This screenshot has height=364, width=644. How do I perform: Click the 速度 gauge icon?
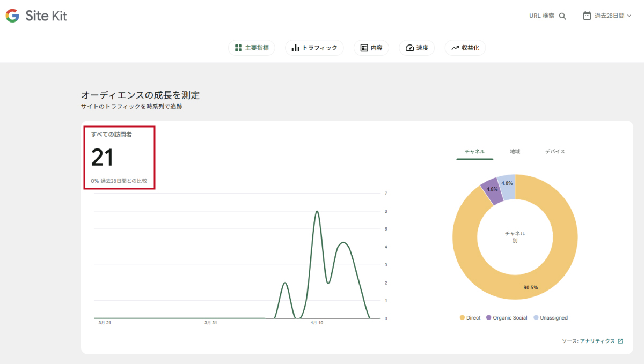coord(410,48)
